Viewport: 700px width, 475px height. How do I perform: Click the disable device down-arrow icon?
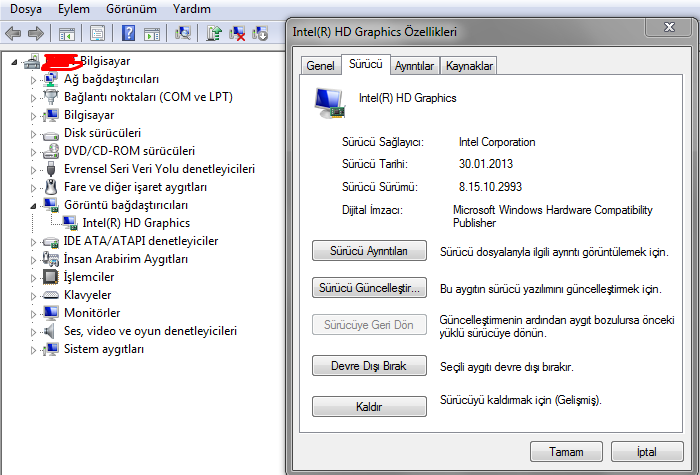(260, 33)
